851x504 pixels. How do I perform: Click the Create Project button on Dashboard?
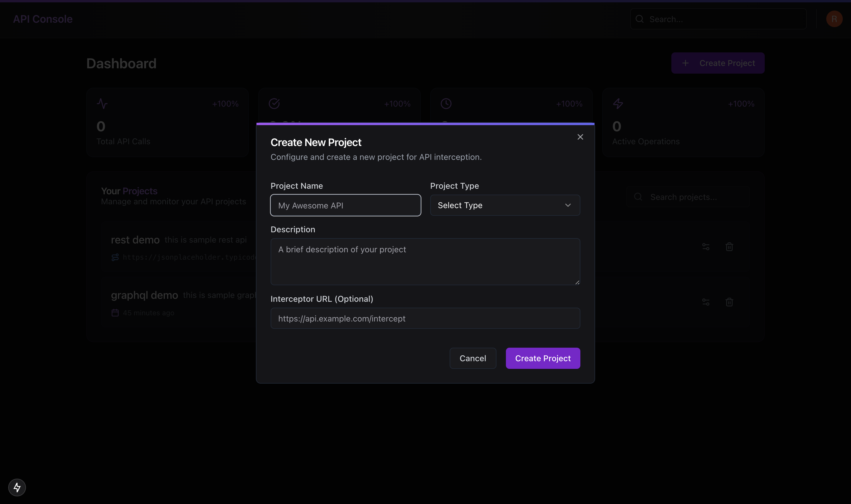[718, 63]
